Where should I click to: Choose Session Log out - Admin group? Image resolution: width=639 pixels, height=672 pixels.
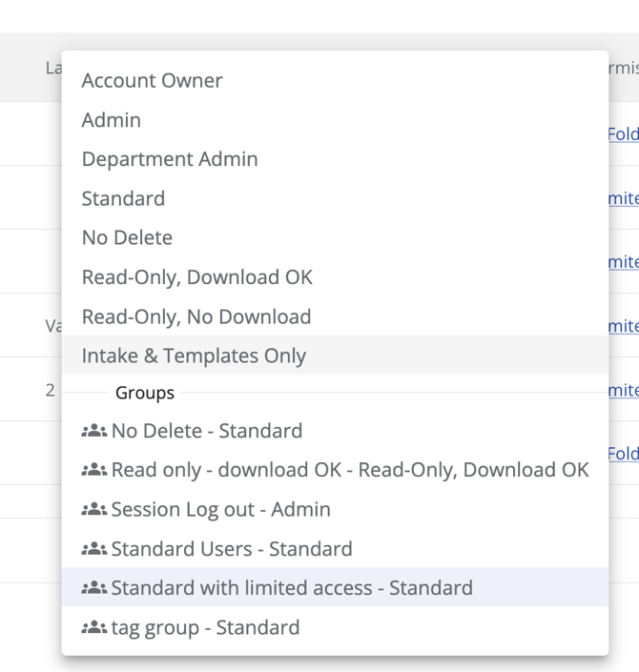(x=220, y=510)
